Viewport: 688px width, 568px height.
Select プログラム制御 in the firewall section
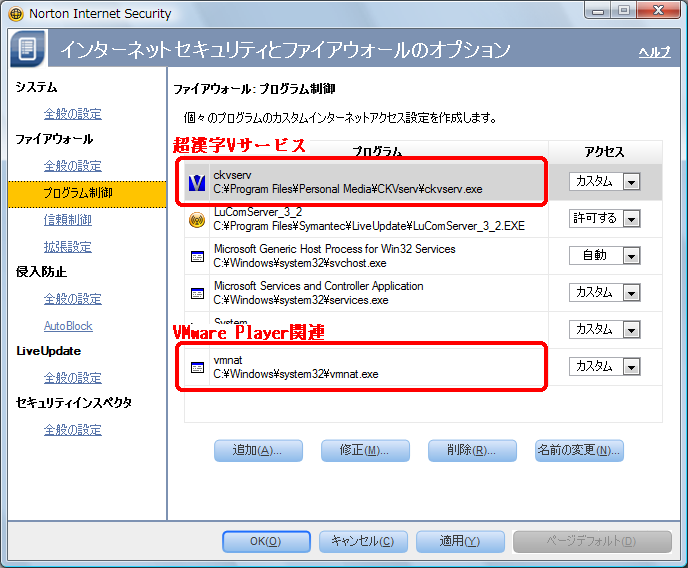click(77, 192)
